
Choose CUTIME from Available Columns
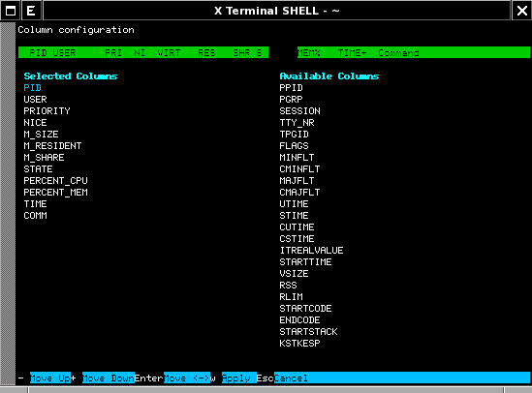[x=297, y=227]
